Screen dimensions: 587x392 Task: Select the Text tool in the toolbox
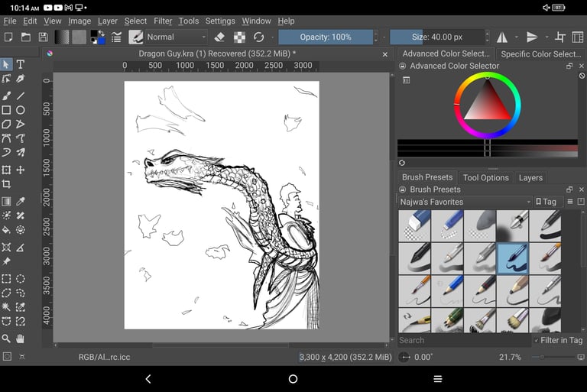point(21,64)
